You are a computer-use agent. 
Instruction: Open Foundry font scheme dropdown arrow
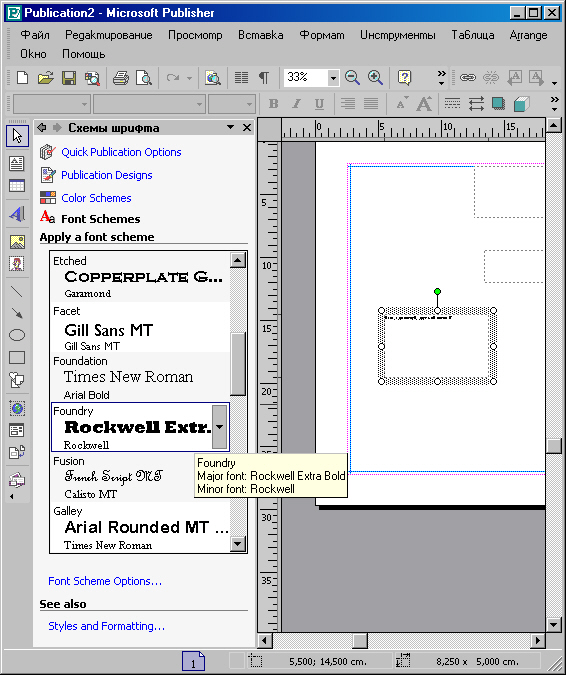click(x=220, y=427)
